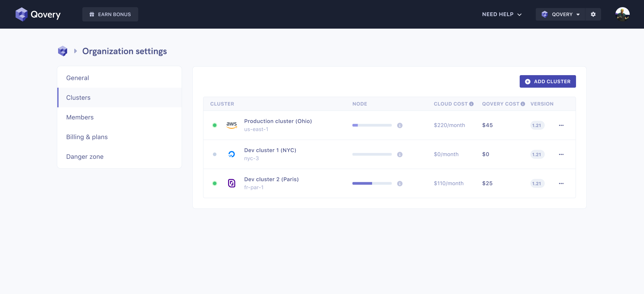Click the Add Cluster button
The width and height of the screenshot is (644, 294).
(548, 81)
